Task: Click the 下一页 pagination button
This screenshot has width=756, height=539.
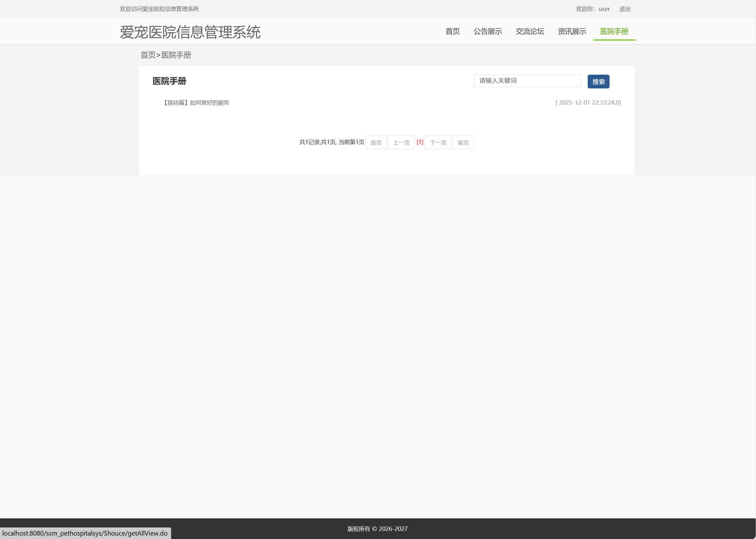Action: 438,142
